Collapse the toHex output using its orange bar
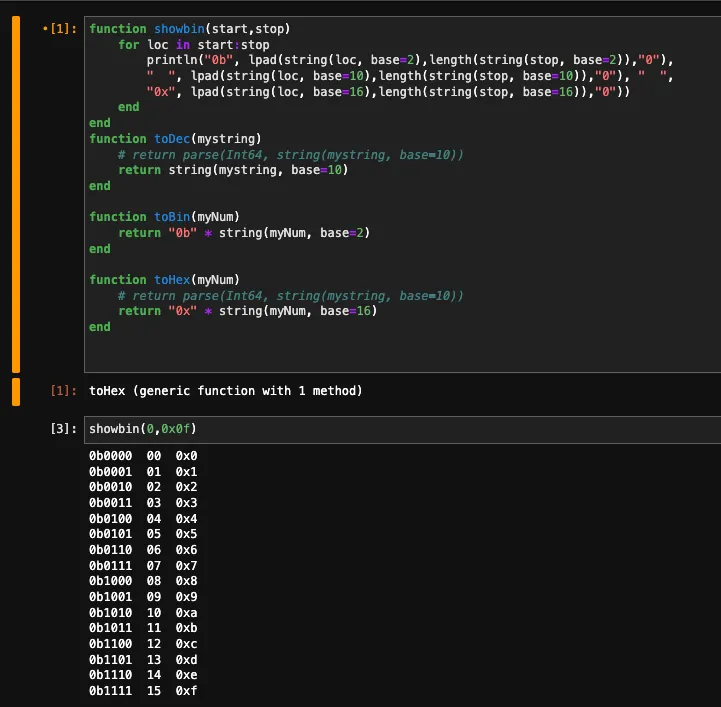Screen dimensions: 721x707 pos(16,392)
